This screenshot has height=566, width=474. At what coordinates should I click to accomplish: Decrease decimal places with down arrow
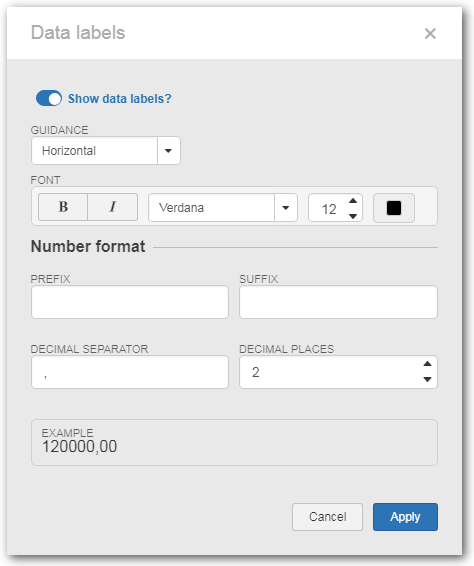(x=427, y=379)
